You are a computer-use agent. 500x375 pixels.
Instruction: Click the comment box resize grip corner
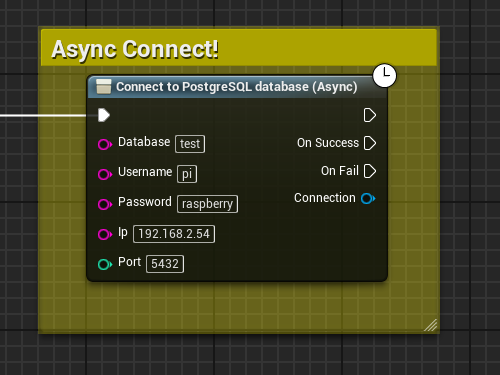pos(430,325)
